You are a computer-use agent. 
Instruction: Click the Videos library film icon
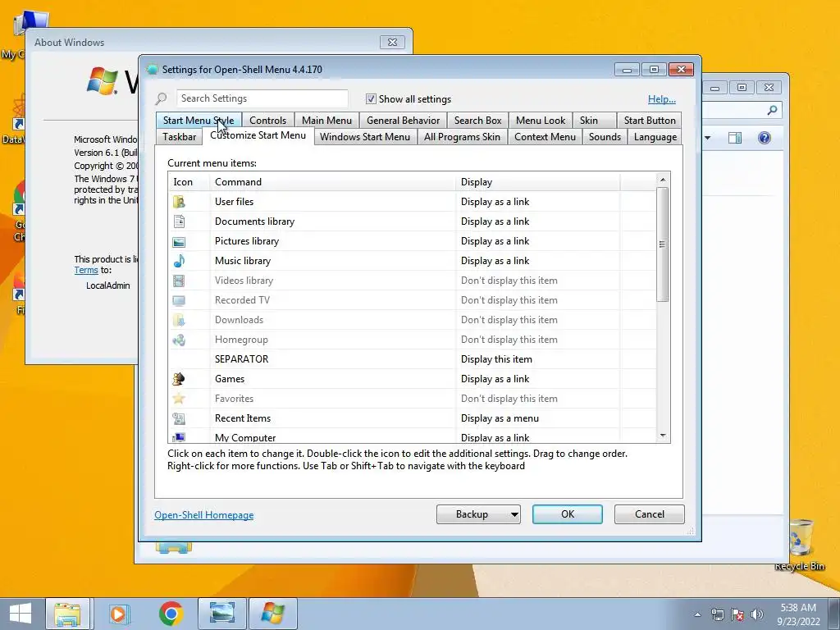coord(179,281)
